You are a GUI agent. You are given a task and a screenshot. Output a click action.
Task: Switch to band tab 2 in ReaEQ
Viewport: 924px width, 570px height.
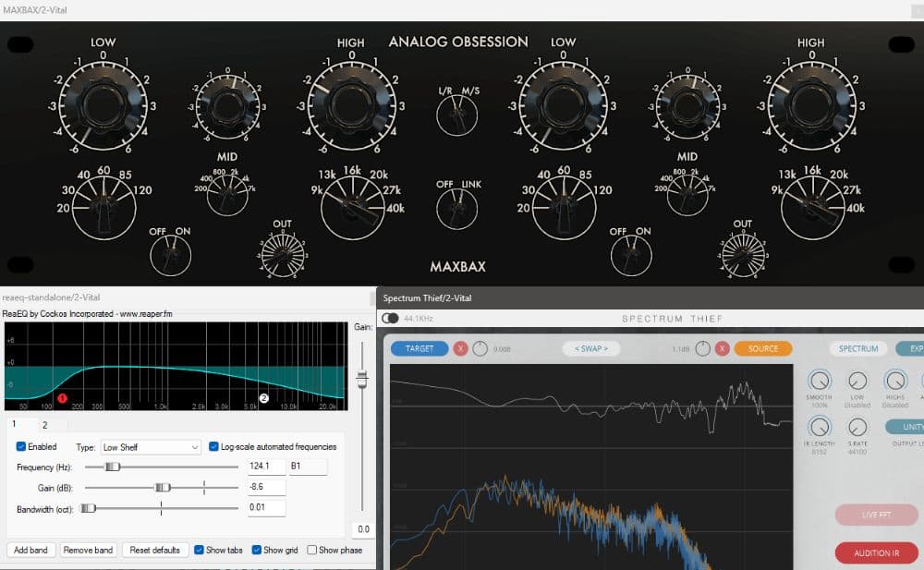(x=44, y=425)
